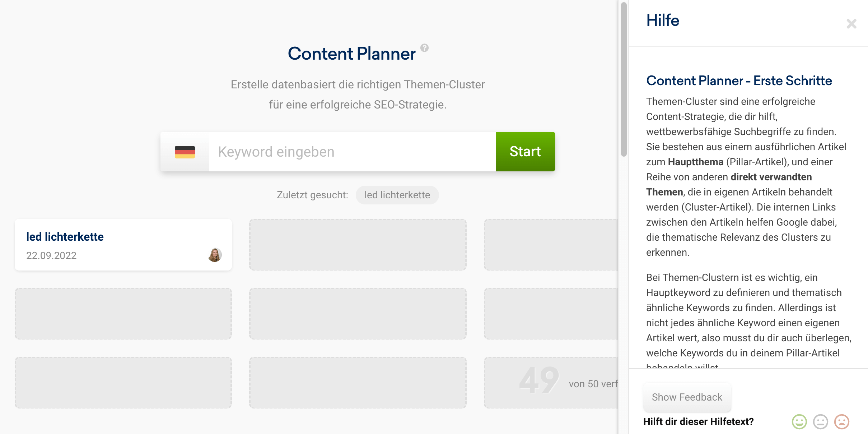Click the 49 von 50 remaining counter
Viewport: 868px width, 434px height.
(567, 382)
